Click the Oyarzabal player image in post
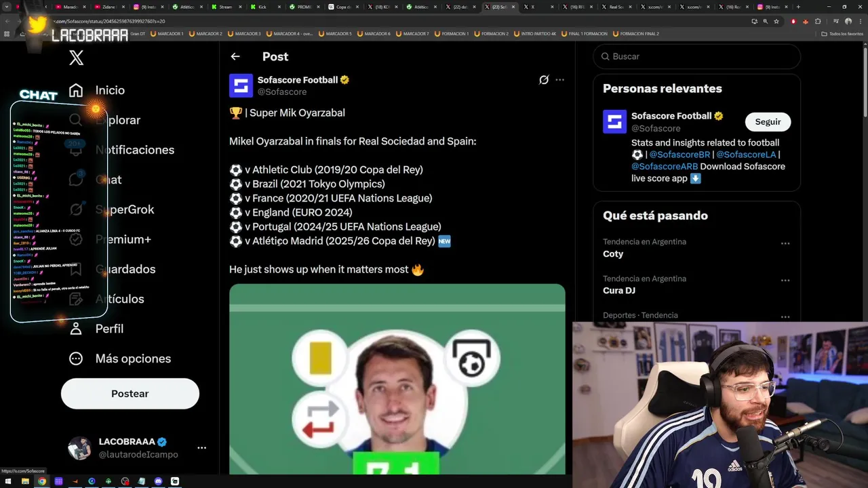 [x=397, y=379]
